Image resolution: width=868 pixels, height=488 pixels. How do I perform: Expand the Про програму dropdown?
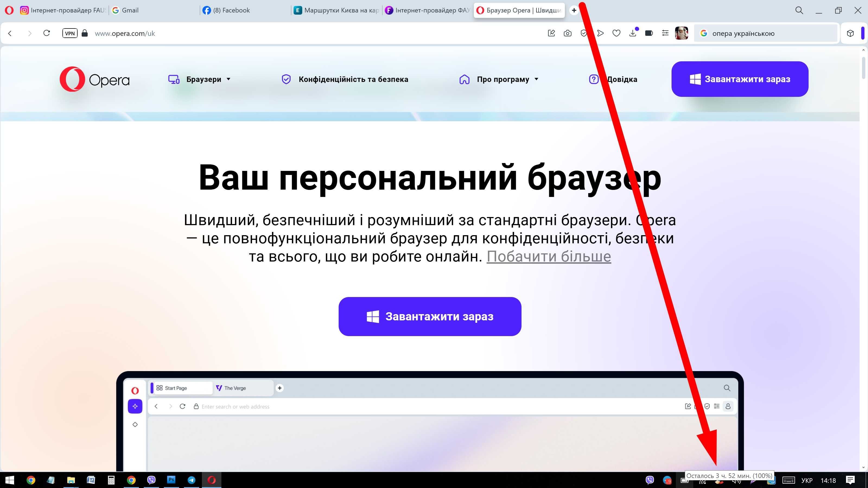point(499,79)
